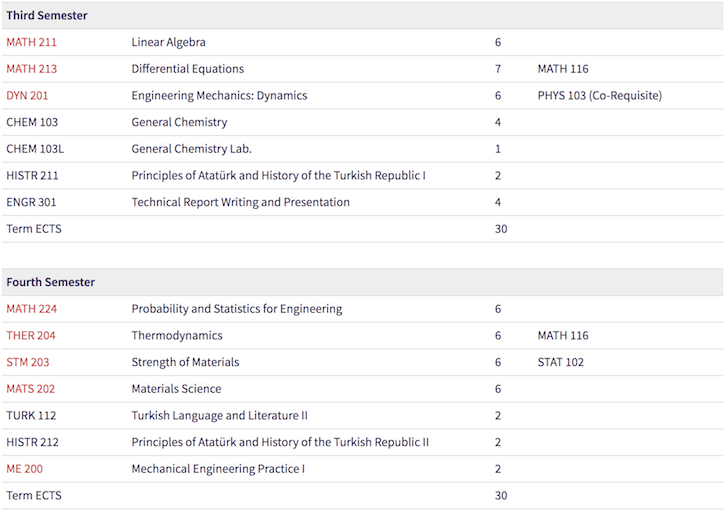Click the Third Semester header row
726x512 pixels.
363,16
